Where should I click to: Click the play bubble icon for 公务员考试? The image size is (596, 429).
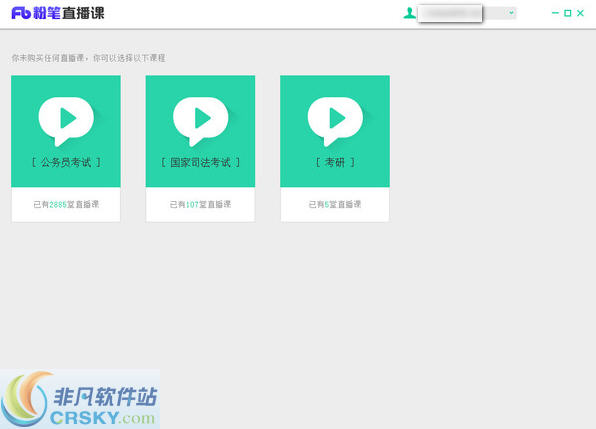pyautogui.click(x=66, y=121)
